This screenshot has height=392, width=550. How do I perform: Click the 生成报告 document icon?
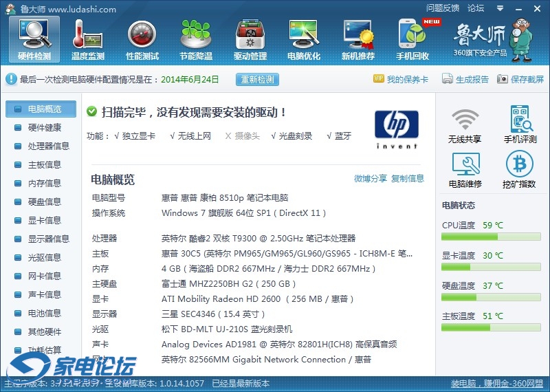pos(448,78)
